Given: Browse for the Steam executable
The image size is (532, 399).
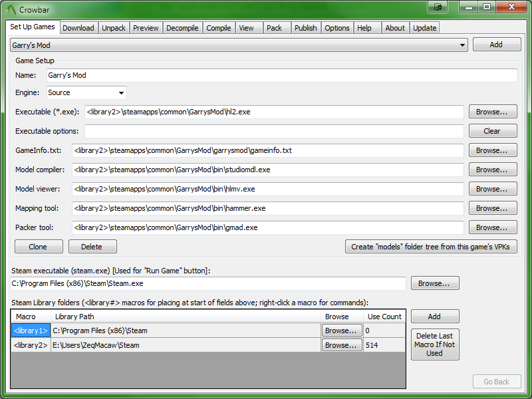Looking at the screenshot, I should 435,283.
